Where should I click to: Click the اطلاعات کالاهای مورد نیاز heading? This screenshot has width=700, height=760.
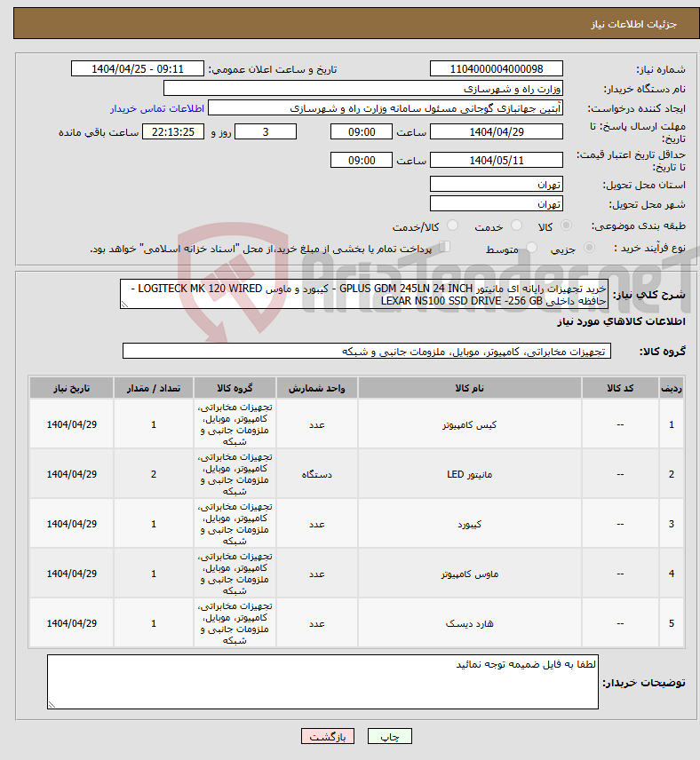coord(621,321)
